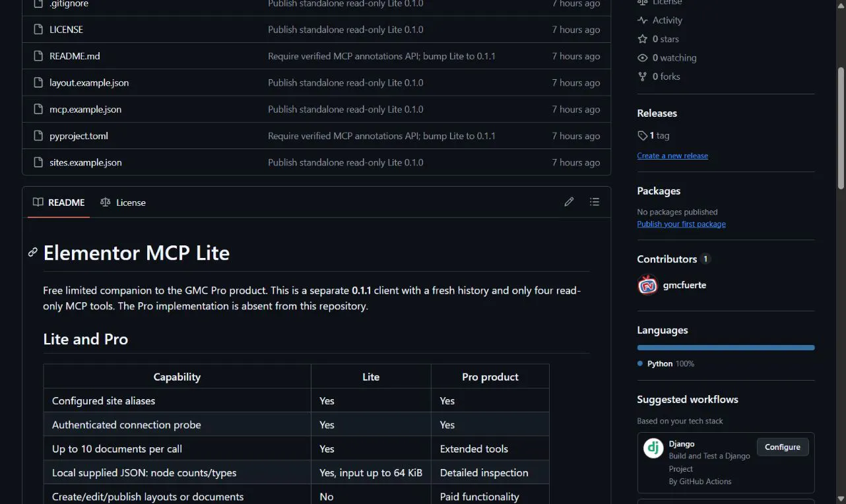Click the page vertical scrollbar thumb
Image resolution: width=846 pixels, height=504 pixels.
(x=841, y=129)
